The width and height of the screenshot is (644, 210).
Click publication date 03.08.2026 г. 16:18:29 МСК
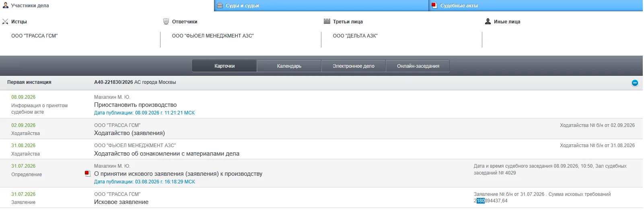(144, 182)
